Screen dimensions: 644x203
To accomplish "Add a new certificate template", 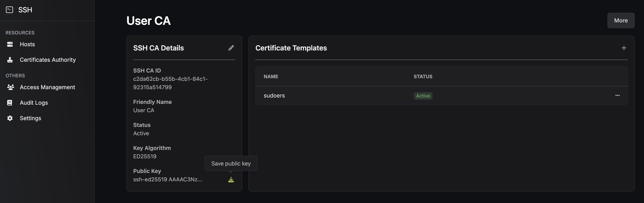I will pyautogui.click(x=624, y=48).
